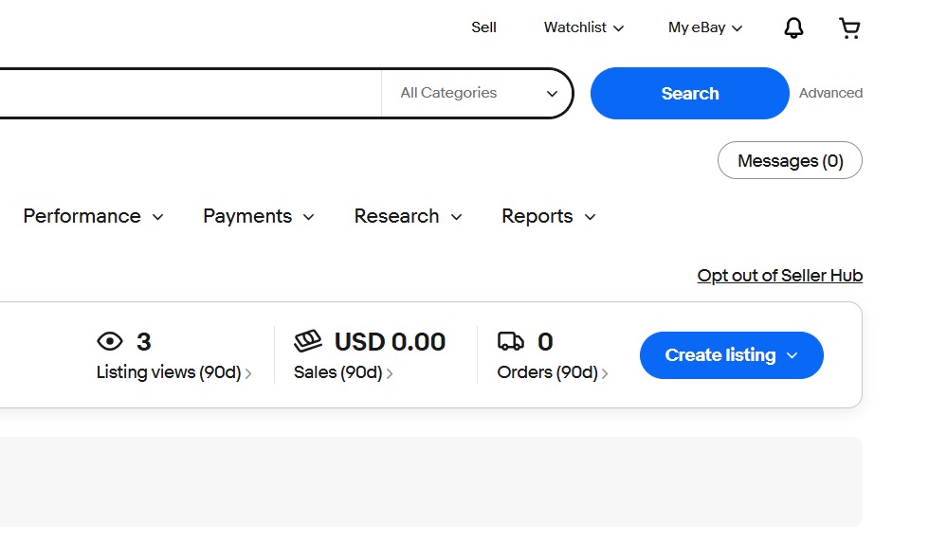Focus the search input field
This screenshot has height=560, width=929.
coord(190,93)
